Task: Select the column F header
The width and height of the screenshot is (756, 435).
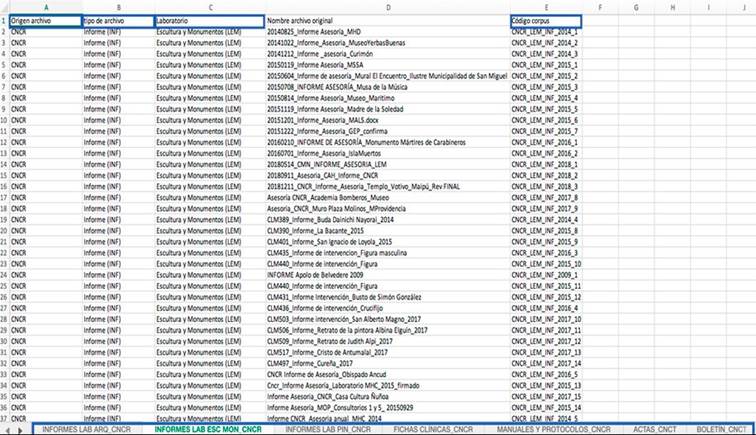Action: [600, 8]
